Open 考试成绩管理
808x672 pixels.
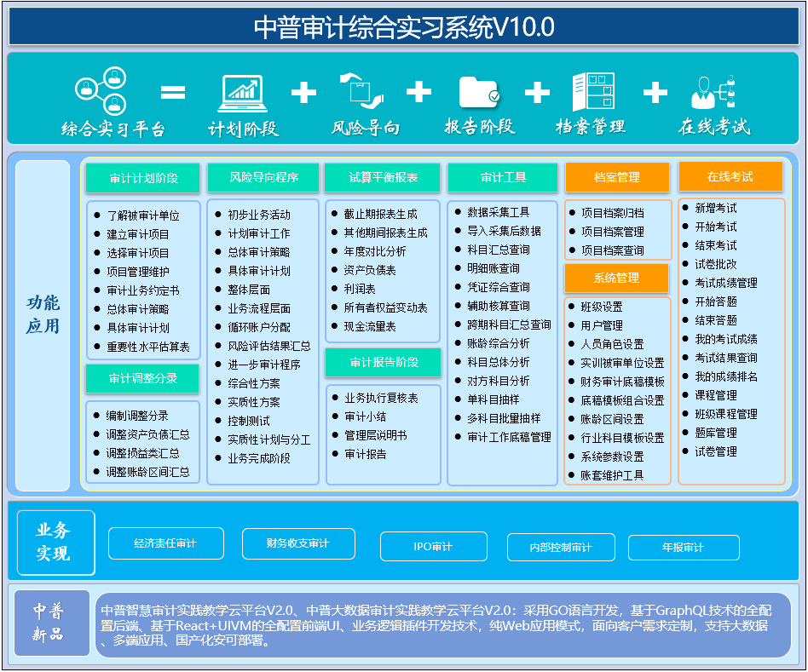pos(725,283)
